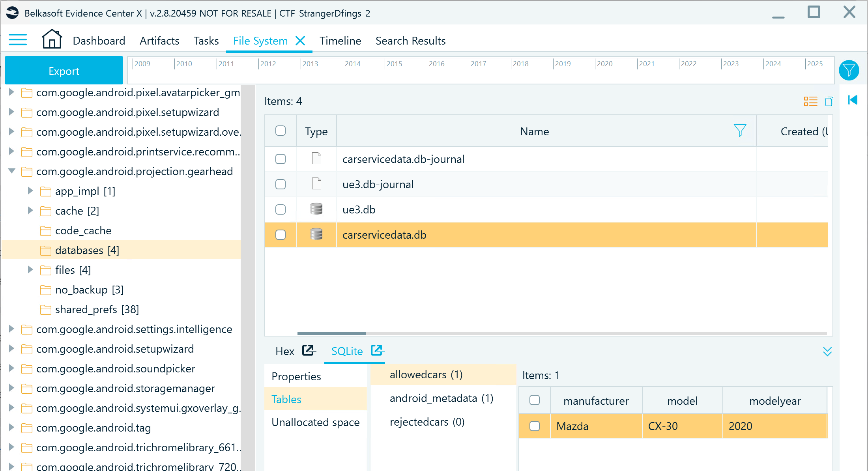
Task: Open the Search Results tab
Action: point(410,41)
